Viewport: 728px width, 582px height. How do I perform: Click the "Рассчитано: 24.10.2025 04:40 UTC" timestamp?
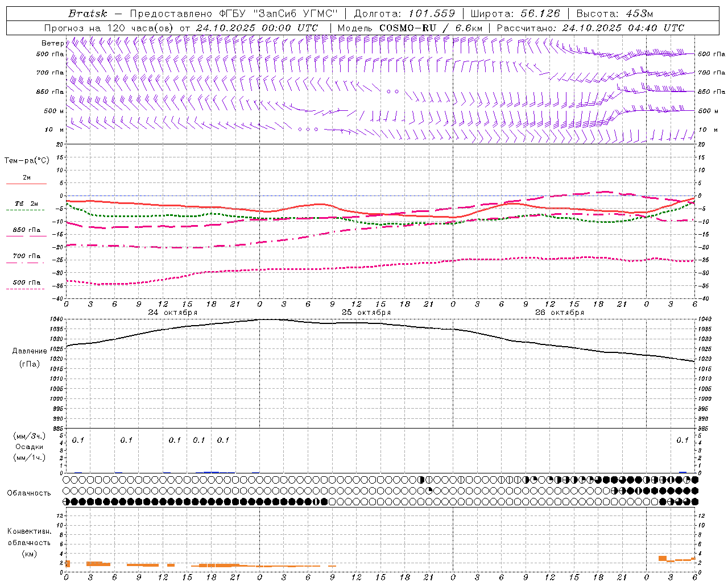pos(590,28)
